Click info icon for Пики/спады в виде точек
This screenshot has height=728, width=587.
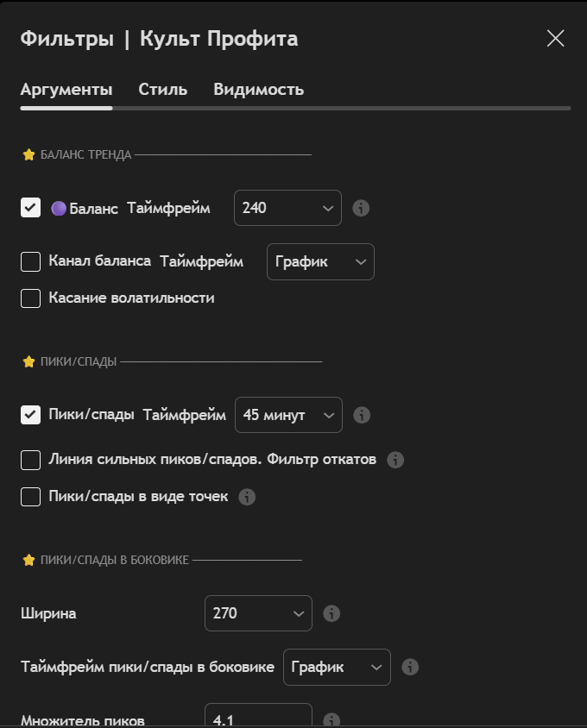[247, 497]
